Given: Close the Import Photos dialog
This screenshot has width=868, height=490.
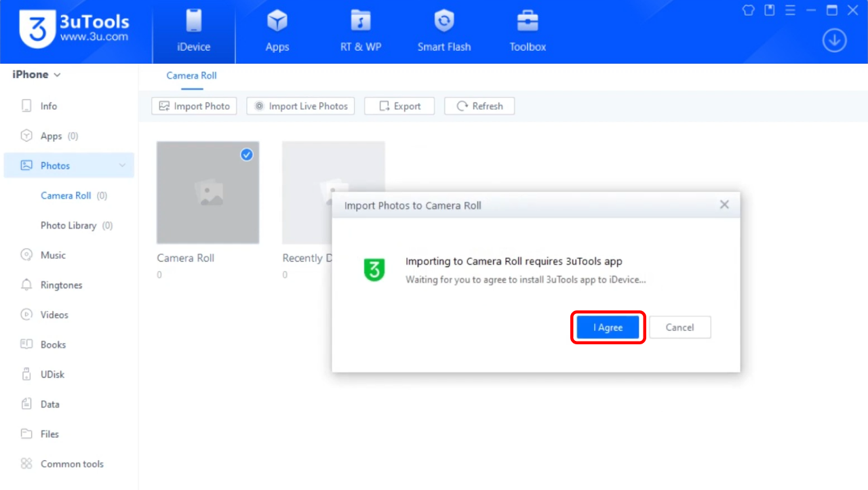Looking at the screenshot, I should 724,205.
